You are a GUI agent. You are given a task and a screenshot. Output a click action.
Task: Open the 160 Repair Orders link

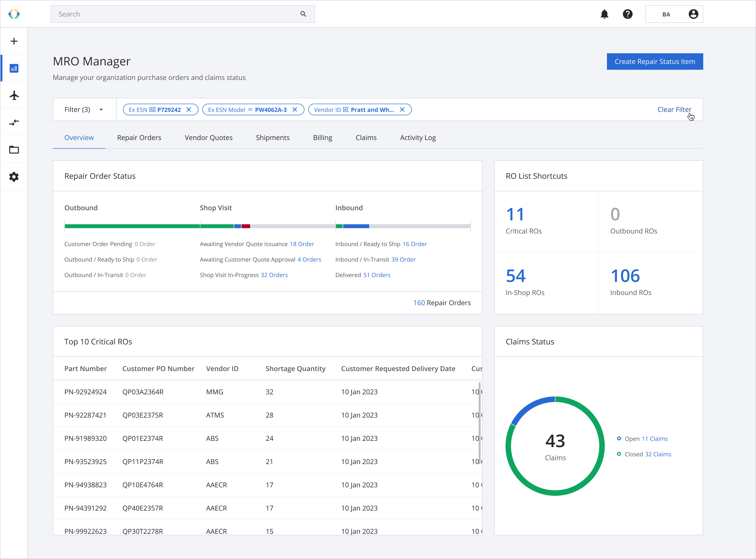pos(442,303)
